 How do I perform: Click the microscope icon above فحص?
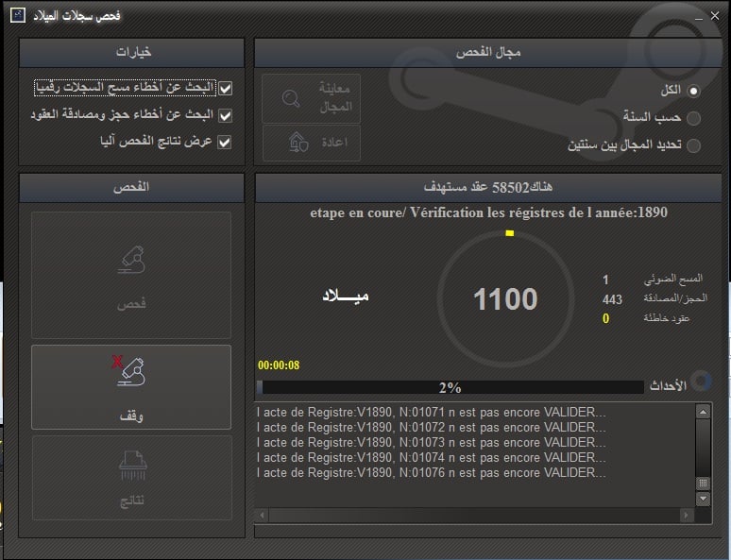(130, 260)
